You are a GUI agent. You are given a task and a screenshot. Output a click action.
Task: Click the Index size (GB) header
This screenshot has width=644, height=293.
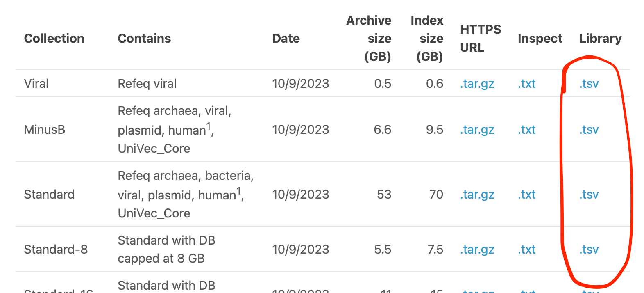427,39
